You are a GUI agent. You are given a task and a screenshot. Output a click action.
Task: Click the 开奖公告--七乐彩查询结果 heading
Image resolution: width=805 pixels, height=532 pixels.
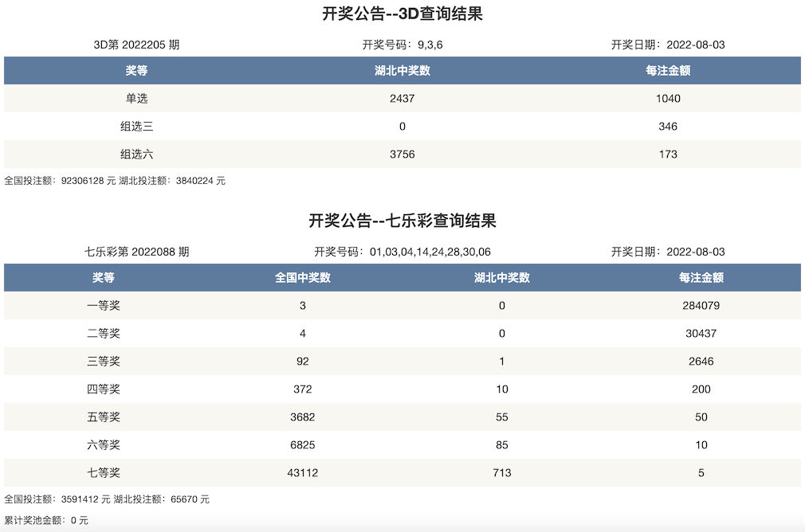click(x=402, y=221)
